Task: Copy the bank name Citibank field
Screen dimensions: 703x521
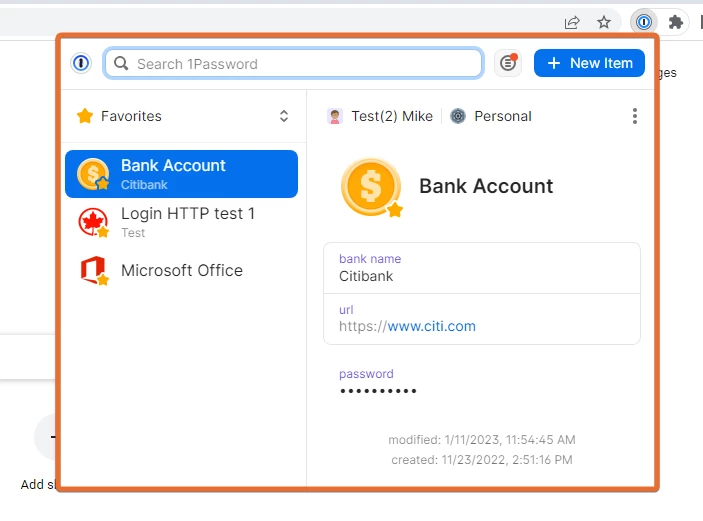Action: tap(482, 268)
